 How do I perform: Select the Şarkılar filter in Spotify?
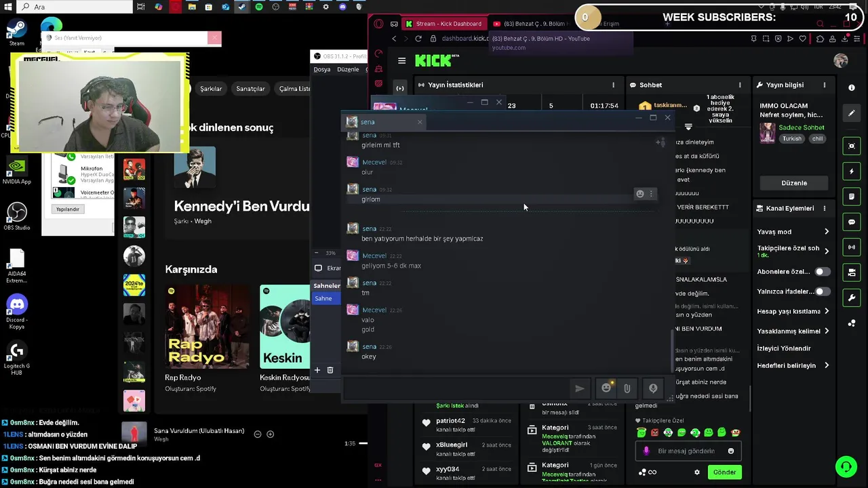click(211, 89)
